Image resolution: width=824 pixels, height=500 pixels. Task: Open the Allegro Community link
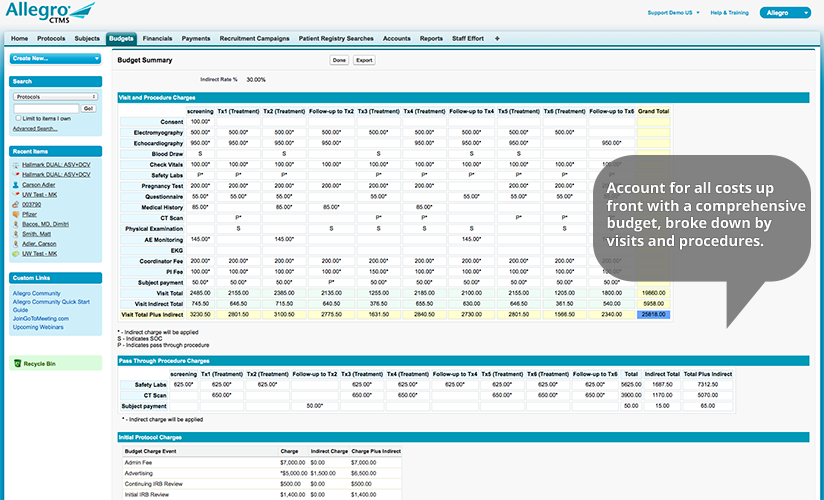(36, 293)
